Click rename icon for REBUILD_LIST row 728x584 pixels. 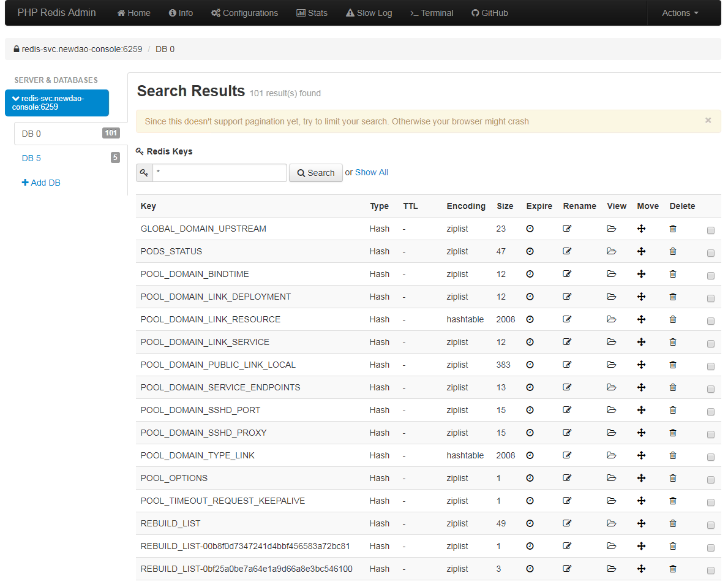567,523
